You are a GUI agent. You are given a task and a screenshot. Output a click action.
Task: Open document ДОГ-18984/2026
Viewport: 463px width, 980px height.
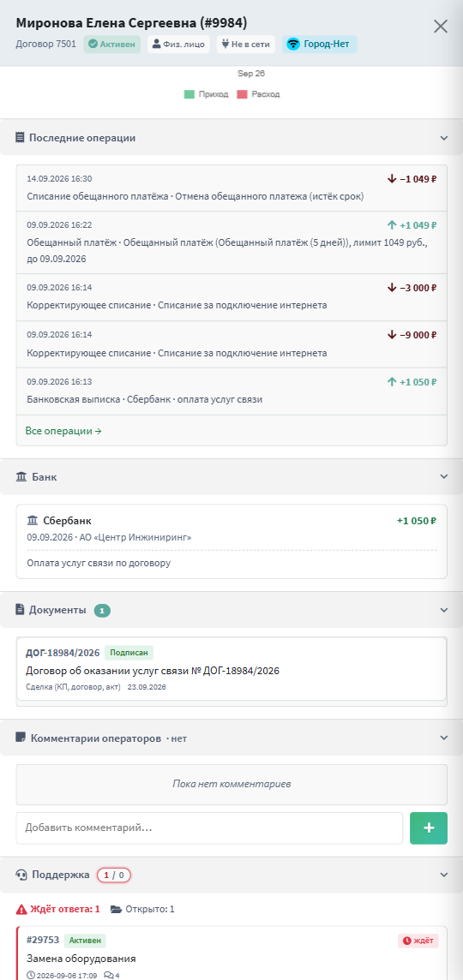(x=231, y=669)
